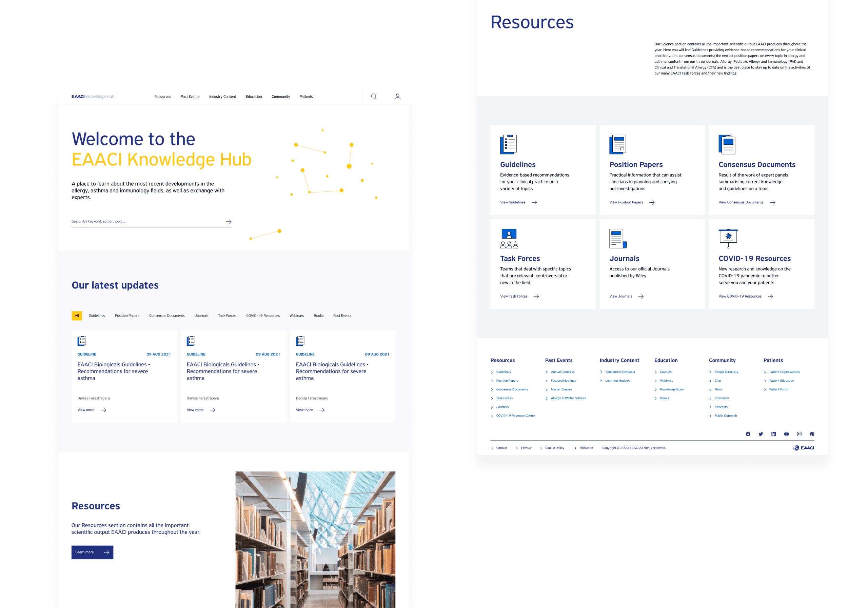Filter updates by Position Papers

(127, 316)
